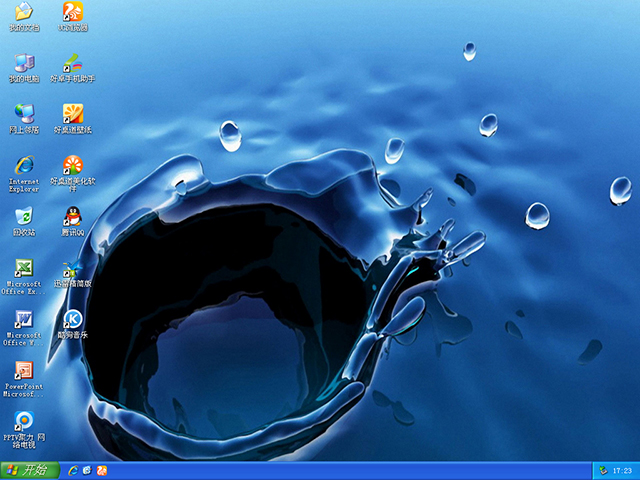Click the Internet Explorer quick launch icon
This screenshot has width=640, height=480.
tap(73, 470)
